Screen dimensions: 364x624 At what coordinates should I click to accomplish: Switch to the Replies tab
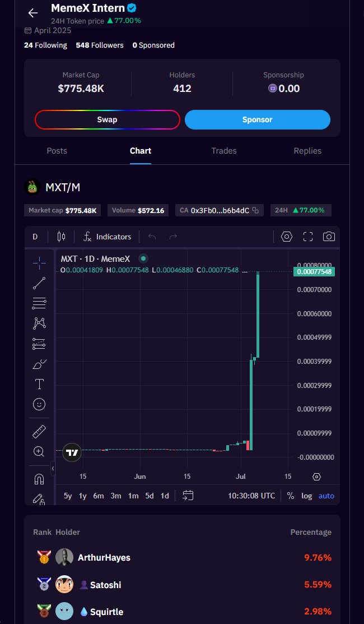(307, 151)
